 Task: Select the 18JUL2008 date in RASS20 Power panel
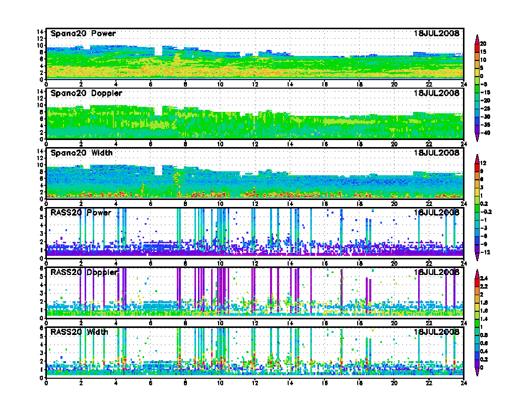tap(436, 213)
